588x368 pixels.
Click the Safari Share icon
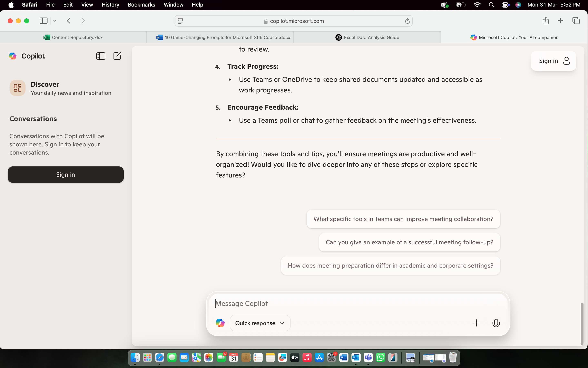coord(546,21)
